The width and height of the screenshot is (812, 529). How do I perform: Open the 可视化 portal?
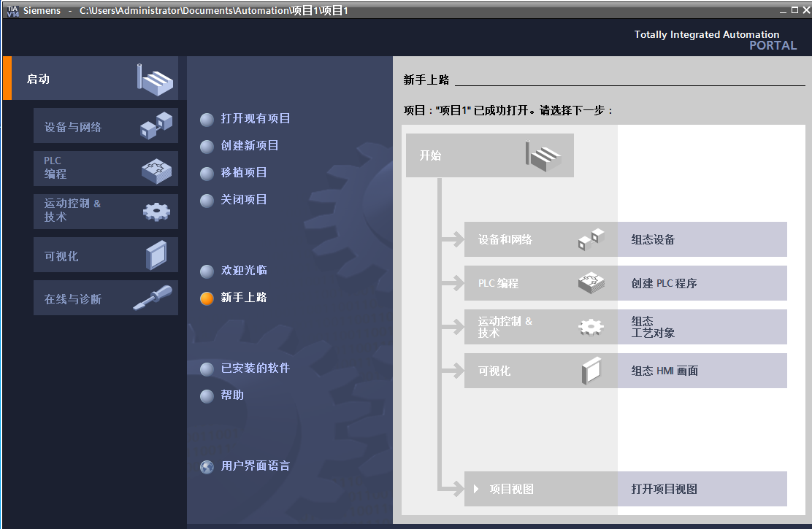point(106,255)
